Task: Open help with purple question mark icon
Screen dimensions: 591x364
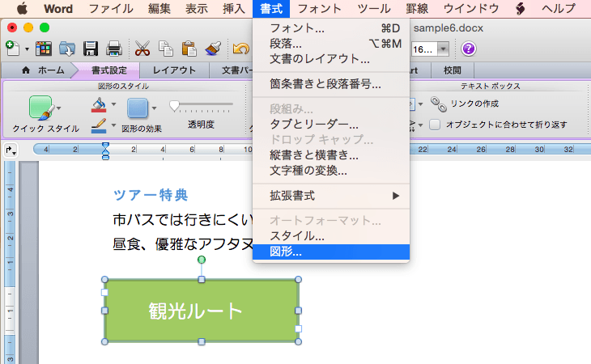Action: [x=469, y=49]
